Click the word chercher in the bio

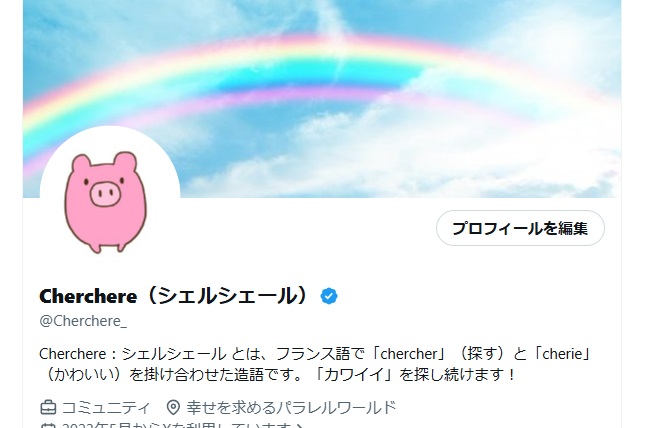point(408,354)
